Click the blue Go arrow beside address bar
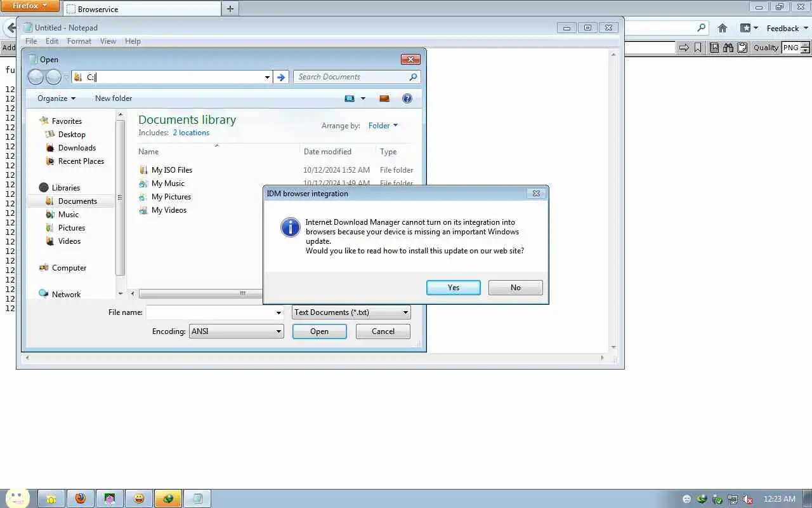Image resolution: width=812 pixels, height=508 pixels. (281, 77)
